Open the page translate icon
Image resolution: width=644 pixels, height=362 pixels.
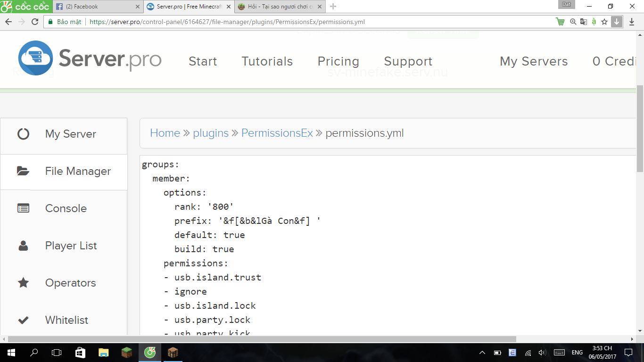[x=584, y=22]
